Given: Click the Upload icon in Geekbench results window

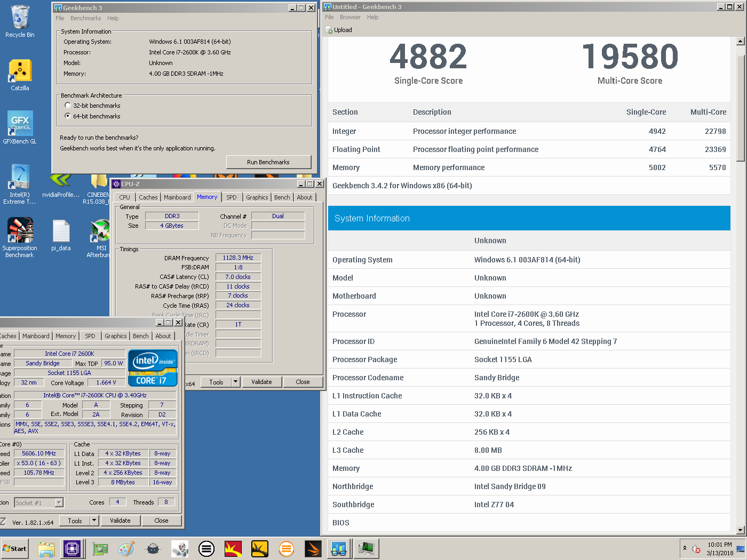Looking at the screenshot, I should pos(329,30).
